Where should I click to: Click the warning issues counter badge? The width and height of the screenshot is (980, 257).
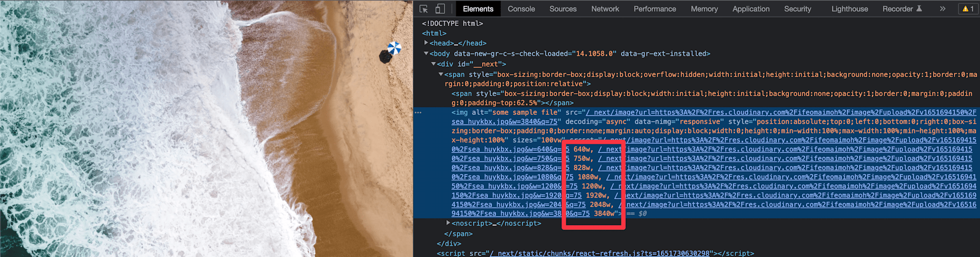(968, 9)
